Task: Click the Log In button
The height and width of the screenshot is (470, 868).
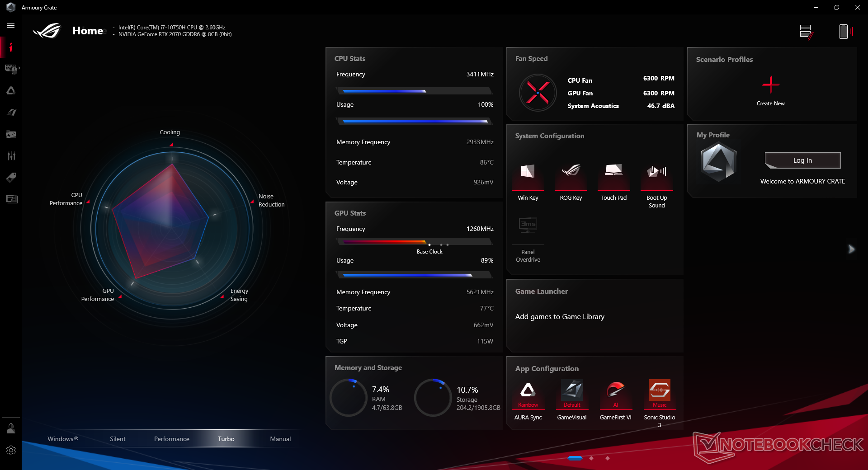Action: point(802,160)
